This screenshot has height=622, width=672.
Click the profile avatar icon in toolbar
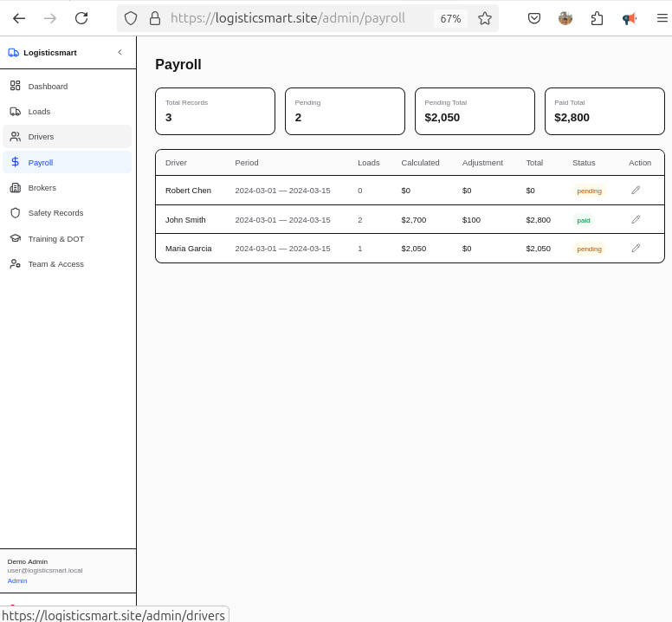565,18
